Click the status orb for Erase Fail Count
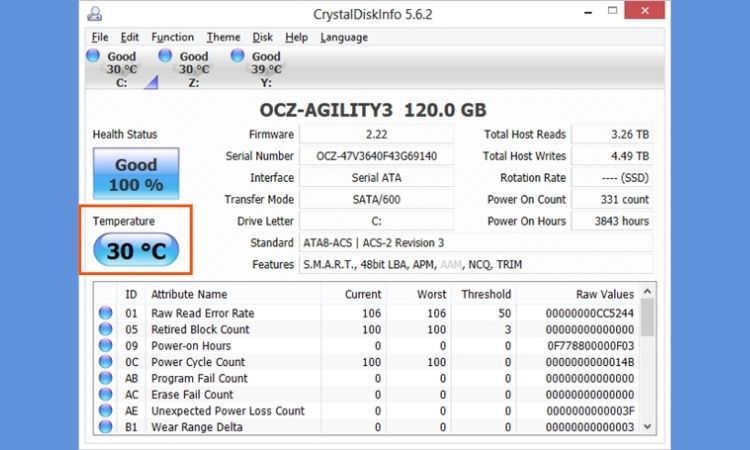This screenshot has width=750, height=450. tap(106, 394)
